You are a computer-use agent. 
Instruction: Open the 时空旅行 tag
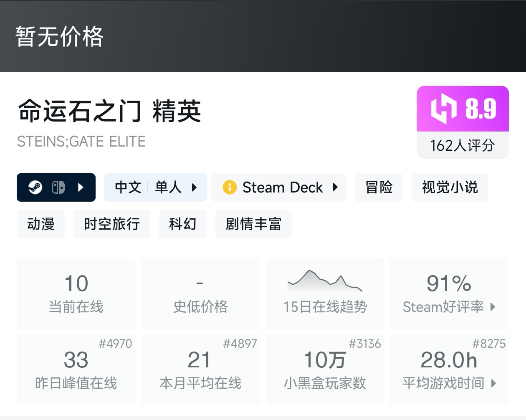(112, 224)
